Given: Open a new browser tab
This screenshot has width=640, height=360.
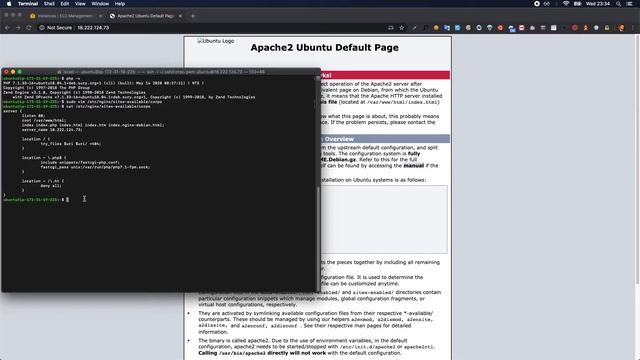Looking at the screenshot, I should coord(193,16).
